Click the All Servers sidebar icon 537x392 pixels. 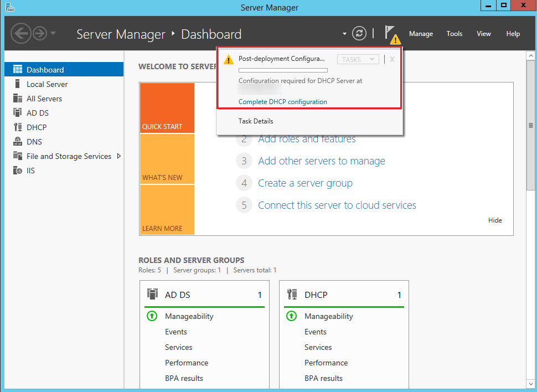[x=18, y=99]
